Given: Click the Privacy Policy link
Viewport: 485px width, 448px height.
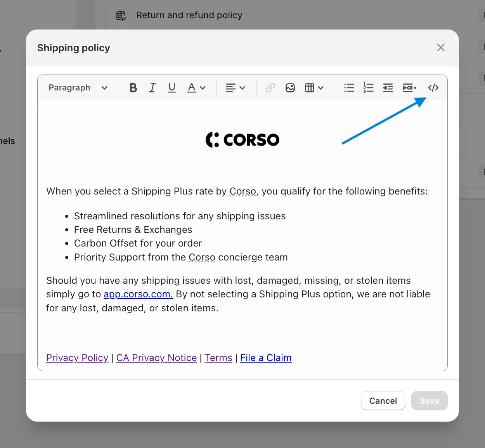Looking at the screenshot, I should [x=77, y=358].
